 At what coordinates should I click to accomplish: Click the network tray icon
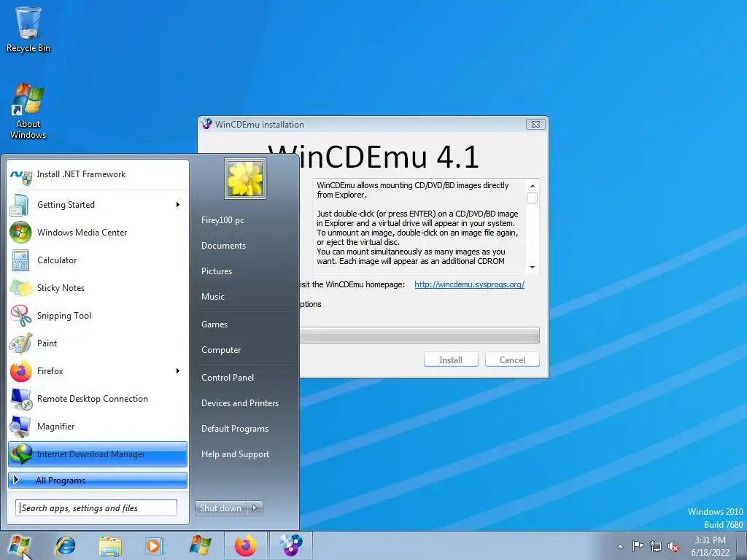pos(656,546)
